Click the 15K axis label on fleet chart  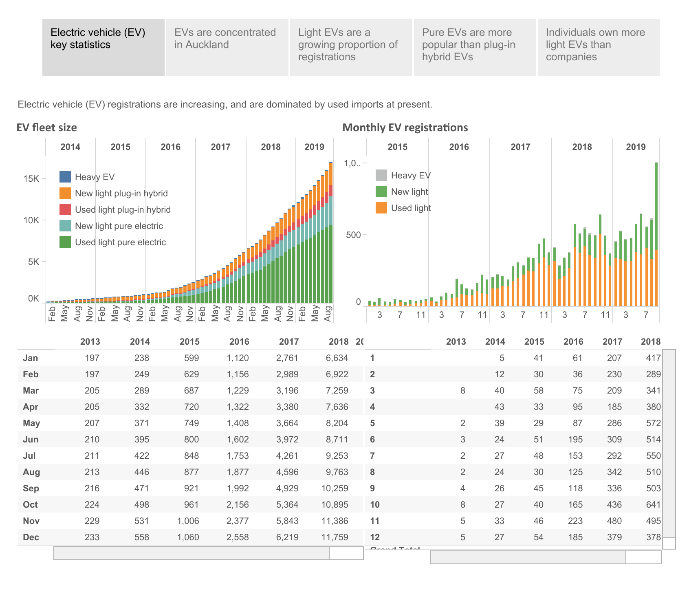(31, 179)
